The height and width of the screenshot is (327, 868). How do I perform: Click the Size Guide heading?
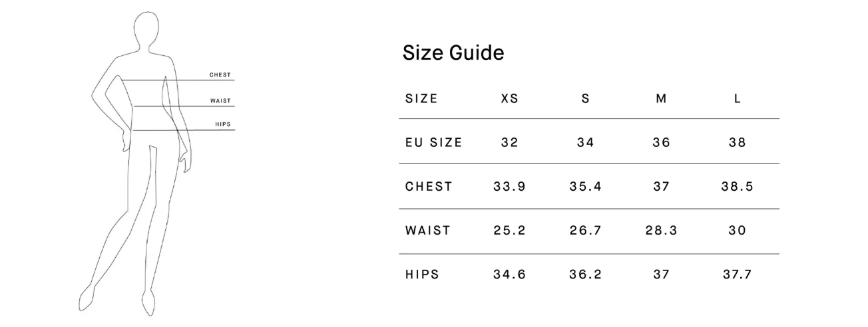coord(453,53)
